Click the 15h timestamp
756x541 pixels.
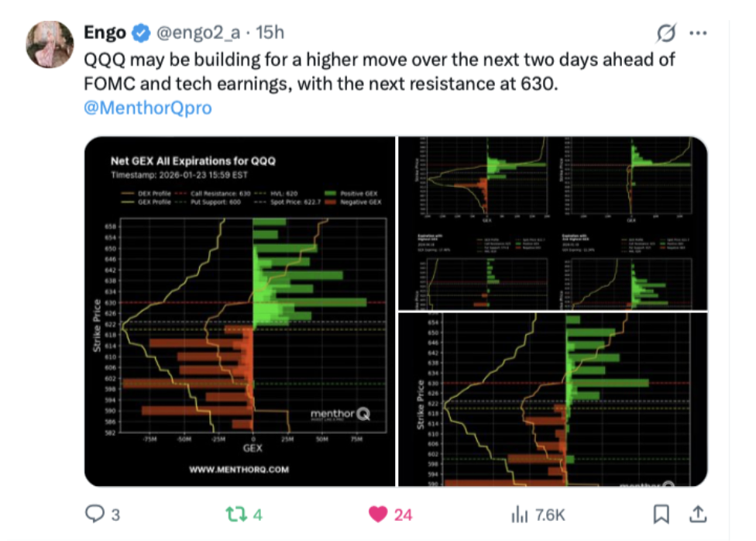click(270, 33)
